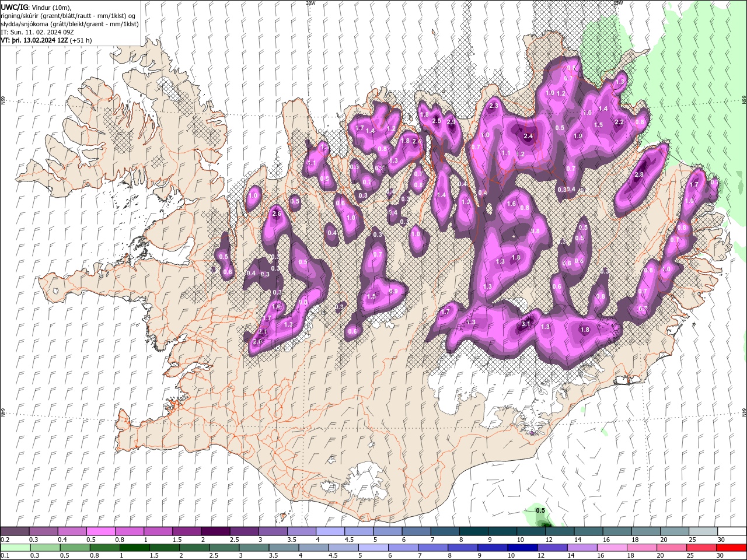Select the '2.3' snowfall value on the map
Viewport: 747px width, 560px height.
coord(494,106)
